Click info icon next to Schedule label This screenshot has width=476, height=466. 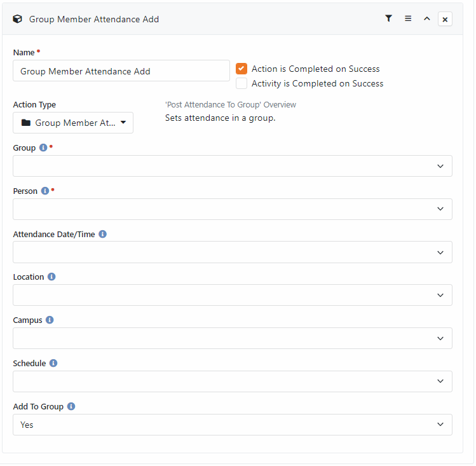tap(53, 364)
